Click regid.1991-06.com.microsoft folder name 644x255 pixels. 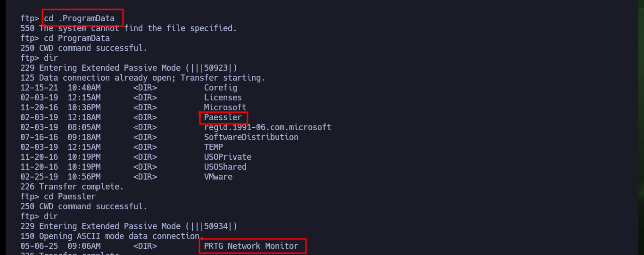click(x=268, y=127)
